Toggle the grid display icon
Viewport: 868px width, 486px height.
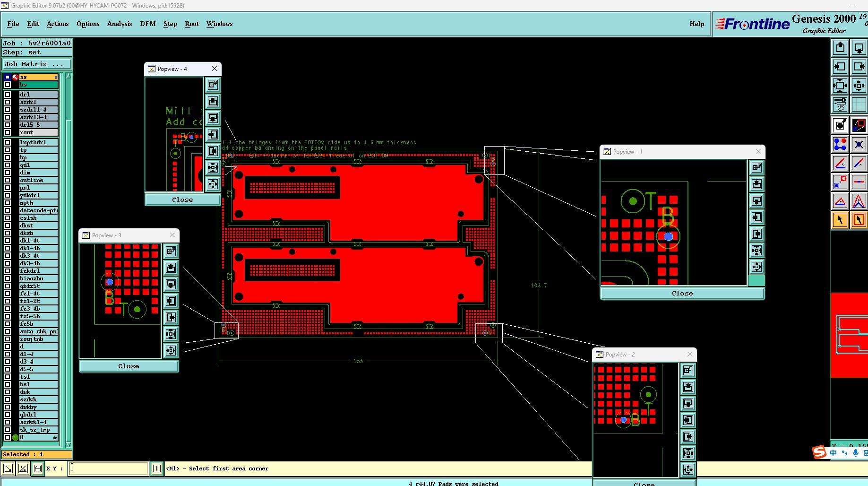(x=859, y=104)
